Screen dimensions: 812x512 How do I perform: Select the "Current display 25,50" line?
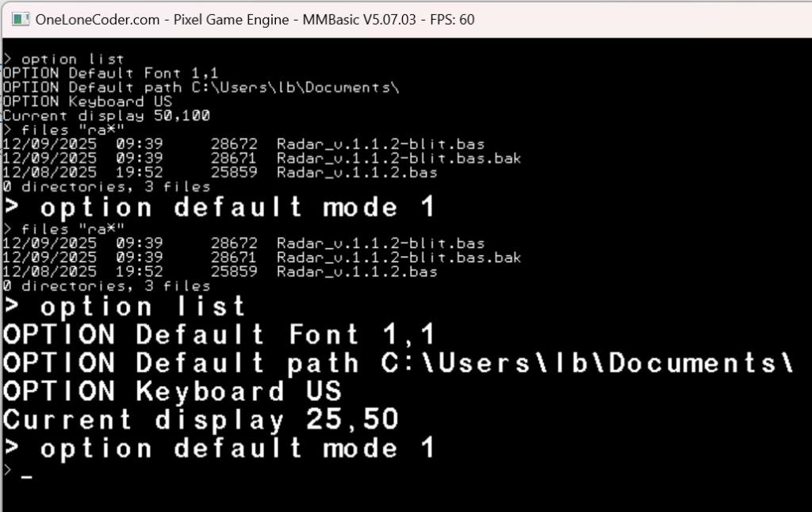coord(201,419)
